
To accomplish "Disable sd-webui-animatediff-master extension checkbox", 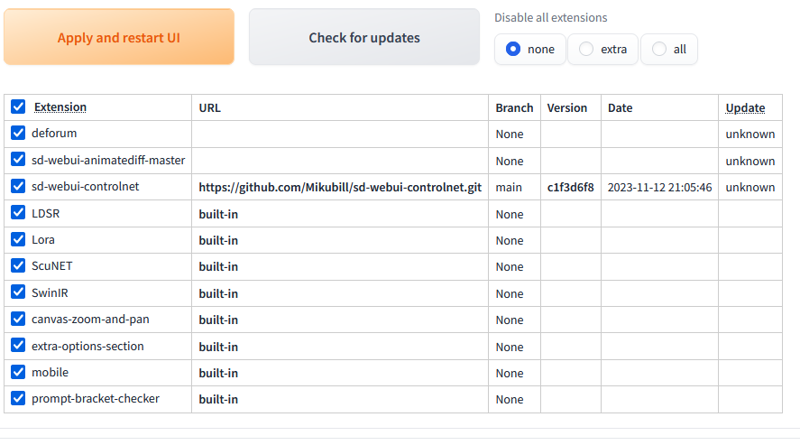I will (18, 159).
